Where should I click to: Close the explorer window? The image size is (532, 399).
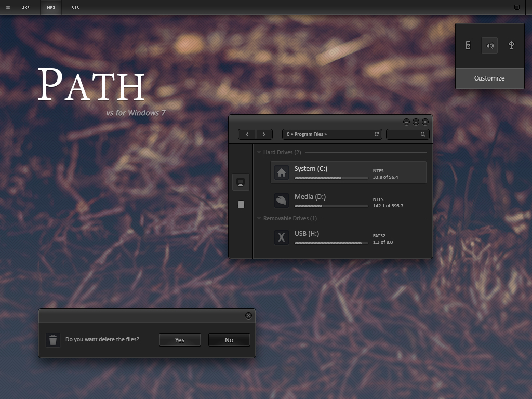tap(425, 122)
